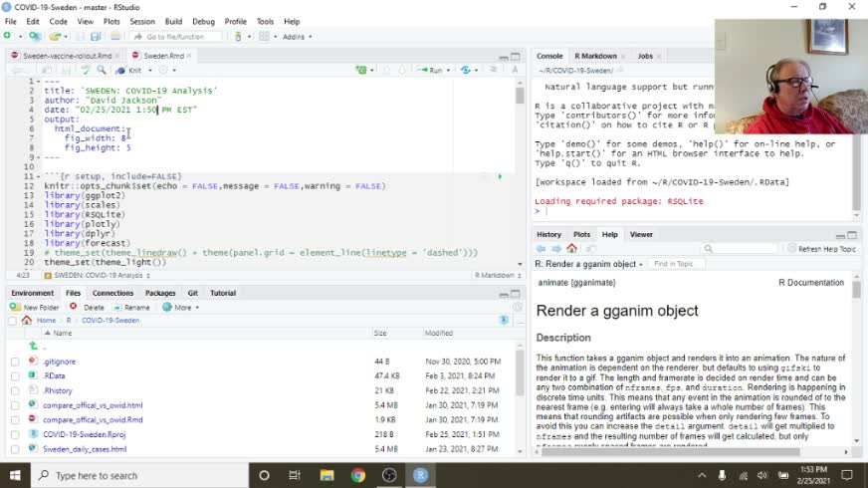
Task: Open the section navigator 'SWEDEN: COVID-19 Analysis'
Action: pyautogui.click(x=98, y=275)
